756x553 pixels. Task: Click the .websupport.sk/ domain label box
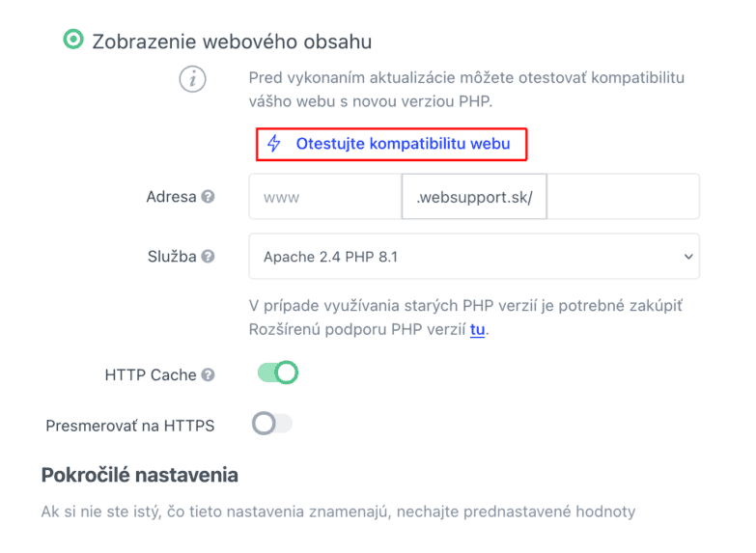(x=474, y=197)
